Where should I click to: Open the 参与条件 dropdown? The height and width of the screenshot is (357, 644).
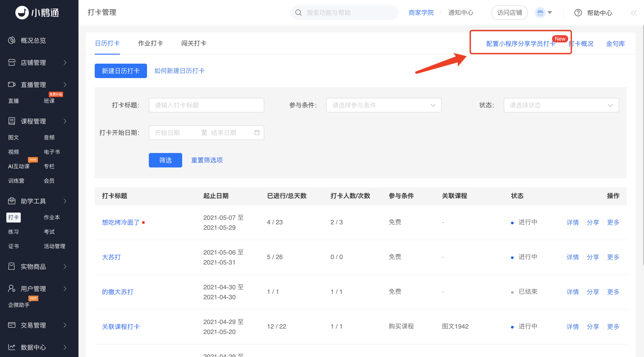pos(384,105)
